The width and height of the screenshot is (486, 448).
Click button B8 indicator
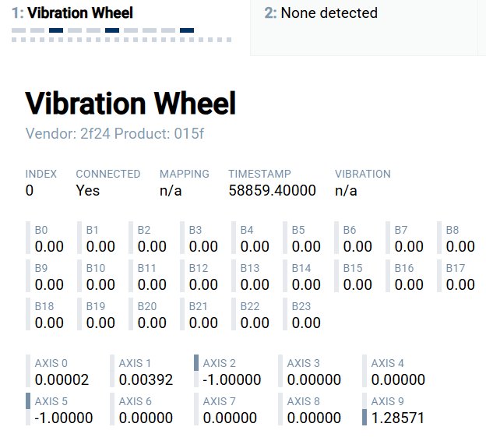pyautogui.click(x=460, y=238)
